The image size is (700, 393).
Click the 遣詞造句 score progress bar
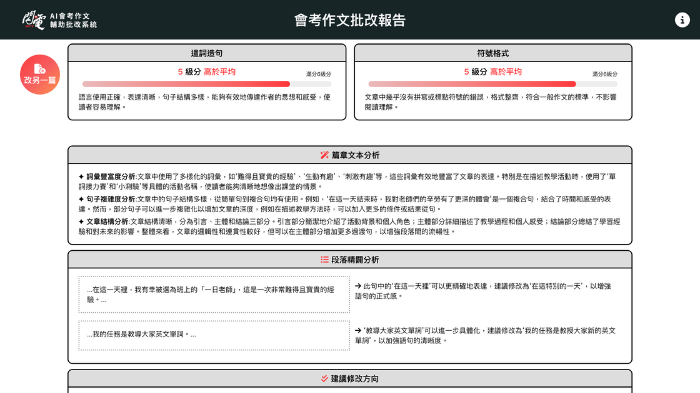207,84
